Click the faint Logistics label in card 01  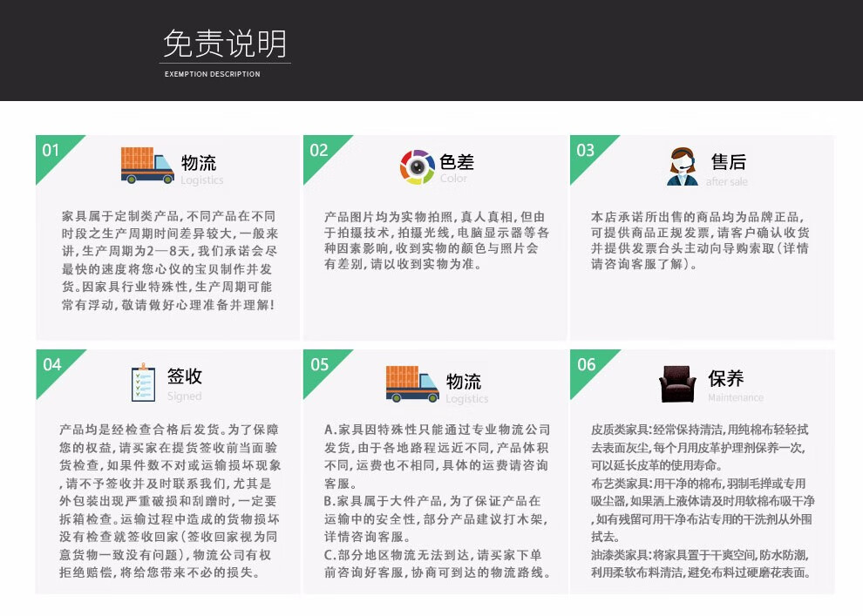pos(202,179)
